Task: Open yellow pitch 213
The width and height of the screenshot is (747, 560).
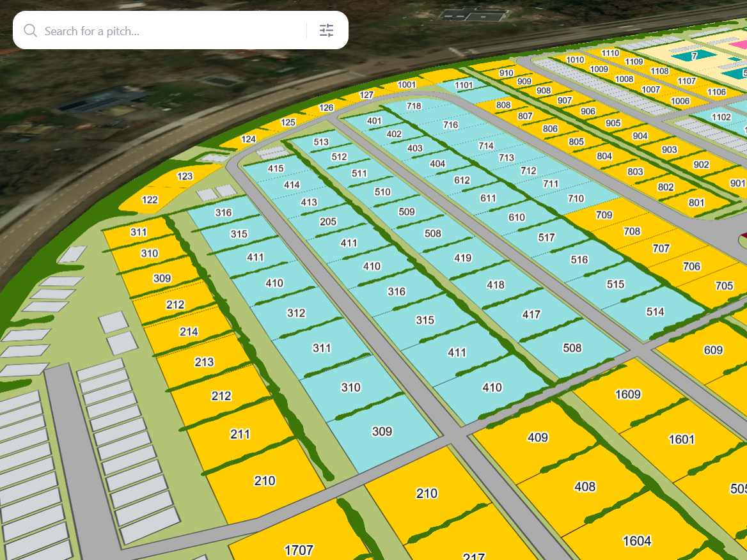Action: pyautogui.click(x=204, y=362)
